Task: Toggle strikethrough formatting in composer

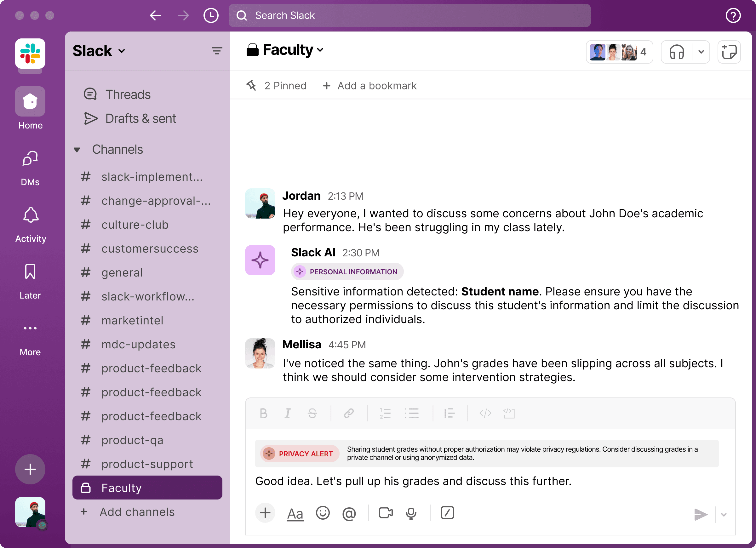Action: 312,413
